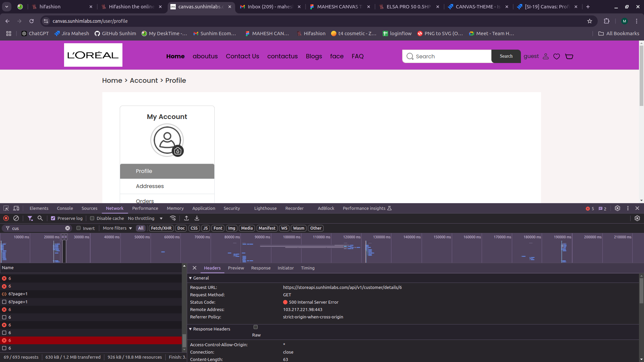This screenshot has width=644, height=362.
Task: Open the Application tab in DevTools
Action: (204, 208)
